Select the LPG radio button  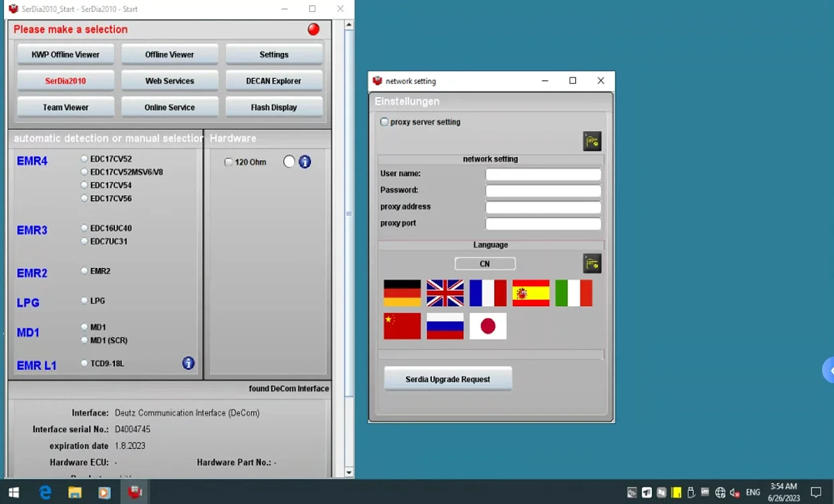pos(84,301)
